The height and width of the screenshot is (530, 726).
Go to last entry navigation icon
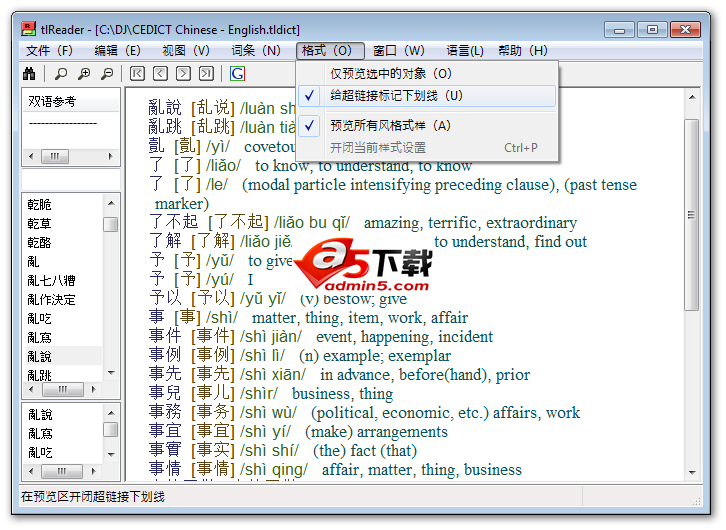coord(207,73)
